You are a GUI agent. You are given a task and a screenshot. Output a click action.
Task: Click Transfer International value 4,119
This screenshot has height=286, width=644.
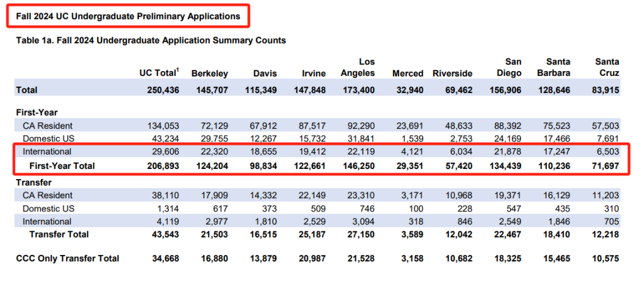(x=169, y=222)
